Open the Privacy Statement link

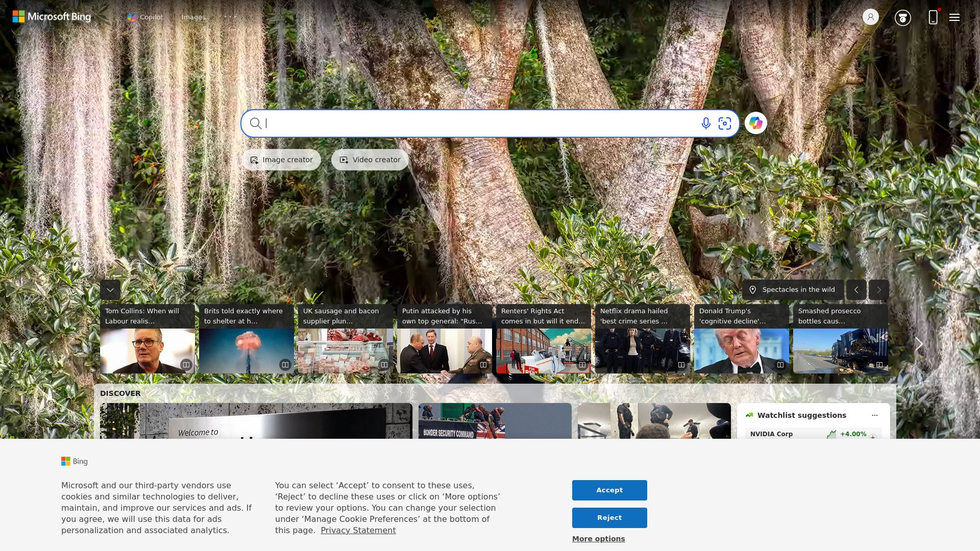[358, 530]
